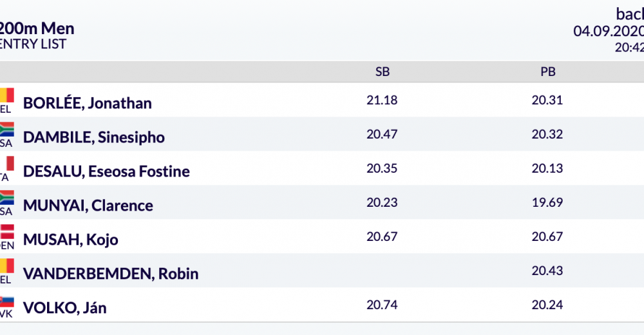Screen dimensions: 644x335
Task: Click Vanderbemden's 20.43 PB value
Action: click(547, 271)
